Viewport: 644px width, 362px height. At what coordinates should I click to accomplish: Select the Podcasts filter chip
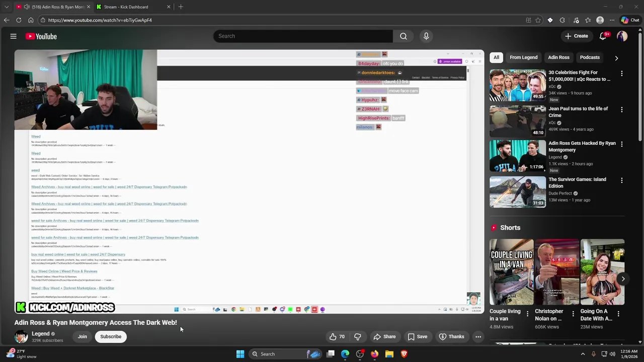pyautogui.click(x=590, y=57)
